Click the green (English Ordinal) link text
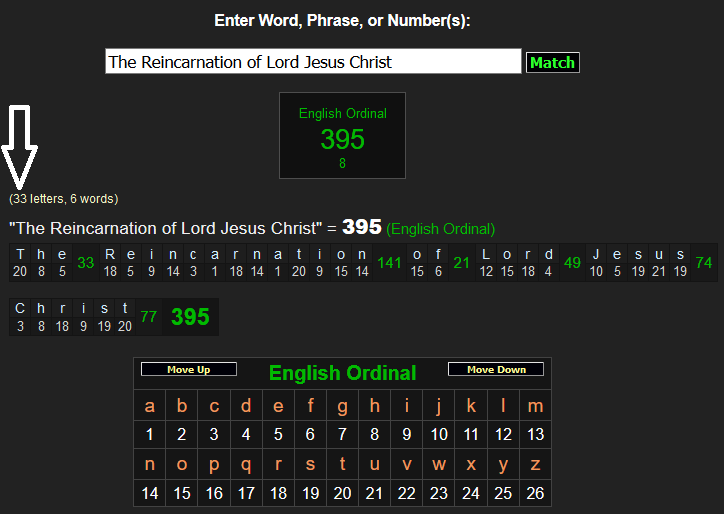This screenshot has height=514, width=724. point(440,229)
